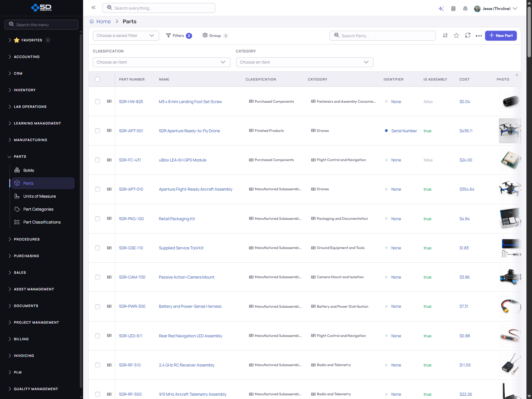This screenshot has height=399, width=532.
Task: Click the Filters button
Action: tap(179, 35)
